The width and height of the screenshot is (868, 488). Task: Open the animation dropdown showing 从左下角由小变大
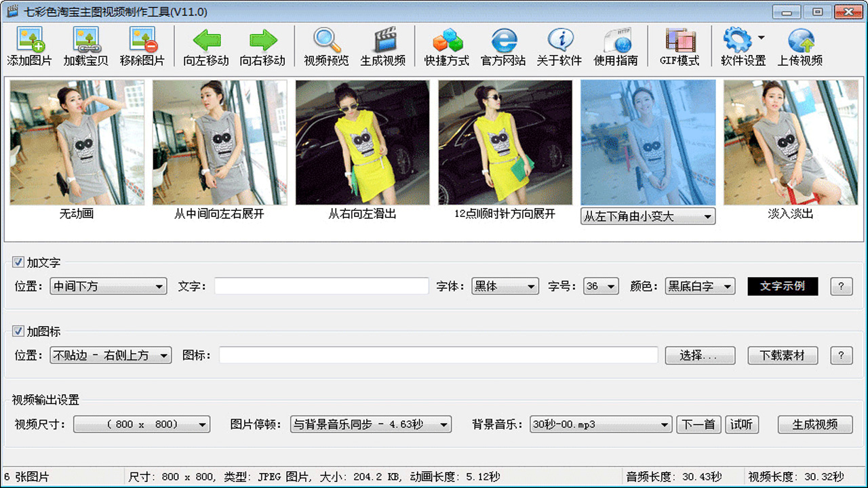click(x=707, y=216)
